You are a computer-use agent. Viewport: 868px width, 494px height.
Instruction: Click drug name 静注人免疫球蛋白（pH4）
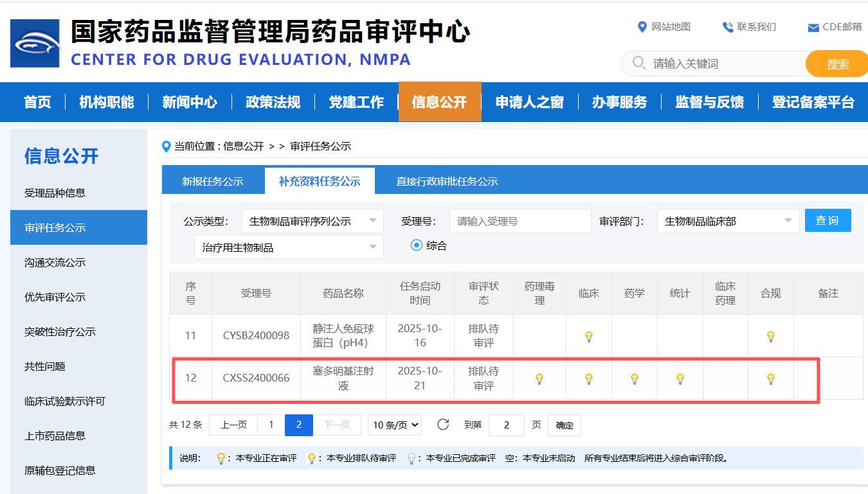(x=343, y=336)
